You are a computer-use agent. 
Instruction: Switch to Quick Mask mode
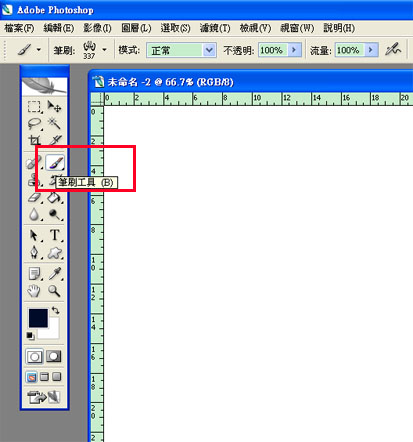click(x=54, y=357)
